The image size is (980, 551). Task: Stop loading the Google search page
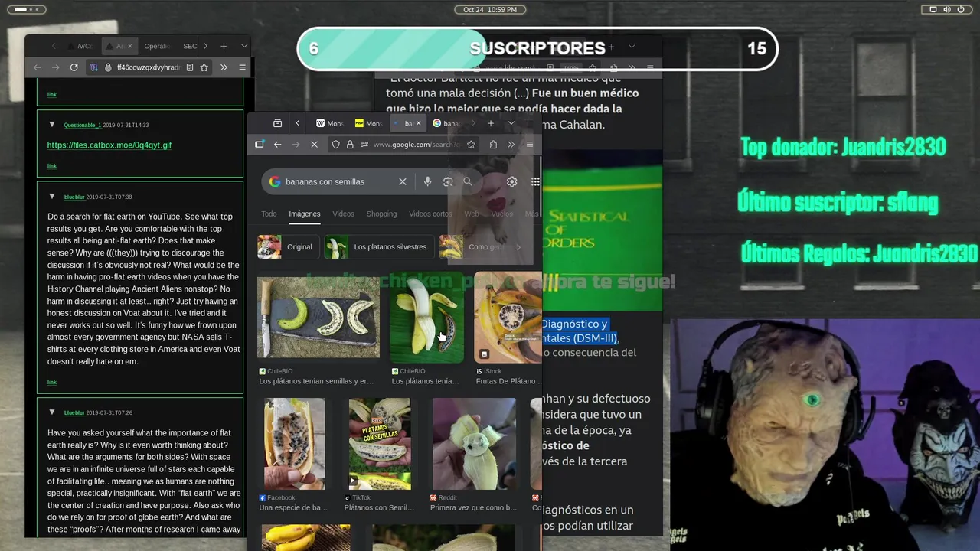pos(314,145)
